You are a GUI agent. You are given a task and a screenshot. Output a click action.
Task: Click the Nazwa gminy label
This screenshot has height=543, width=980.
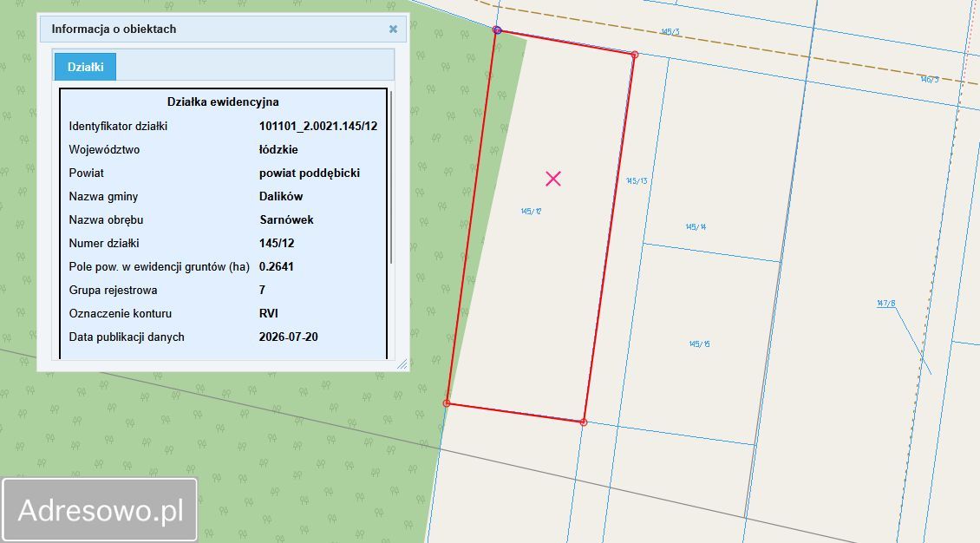pyautogui.click(x=103, y=196)
